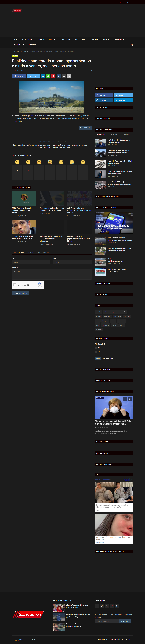Open the Campos Neto article thumbnail
This screenshot has width=145, height=644.
coord(24,227)
